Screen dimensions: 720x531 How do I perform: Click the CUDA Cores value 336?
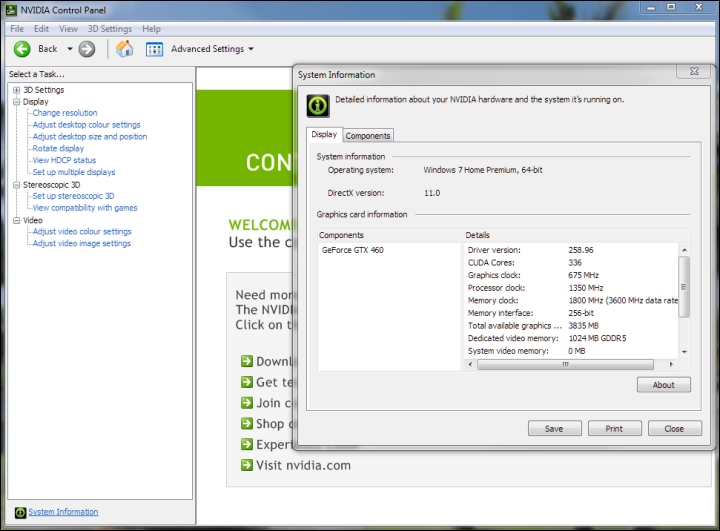575,263
